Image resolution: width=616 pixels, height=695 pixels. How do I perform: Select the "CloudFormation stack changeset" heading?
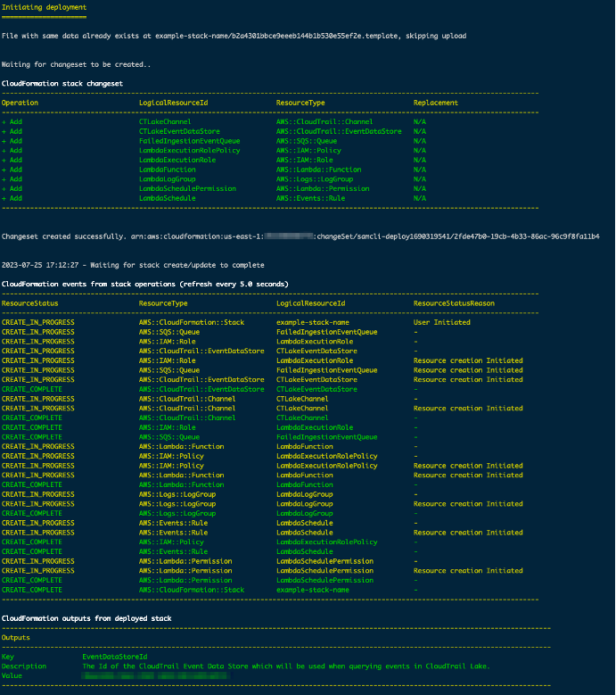[62, 84]
